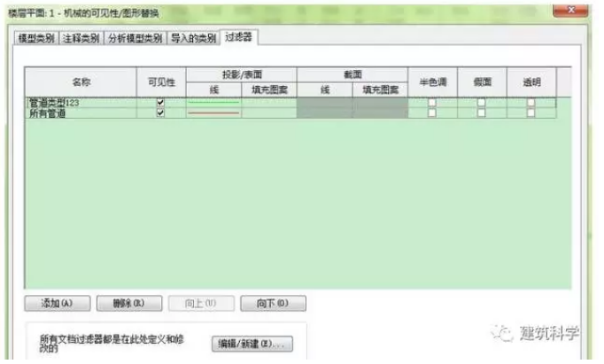Viewport: 604px width, 364px height.
Task: Open the 编辑/新建(E)... dialog
Action: 252,344
